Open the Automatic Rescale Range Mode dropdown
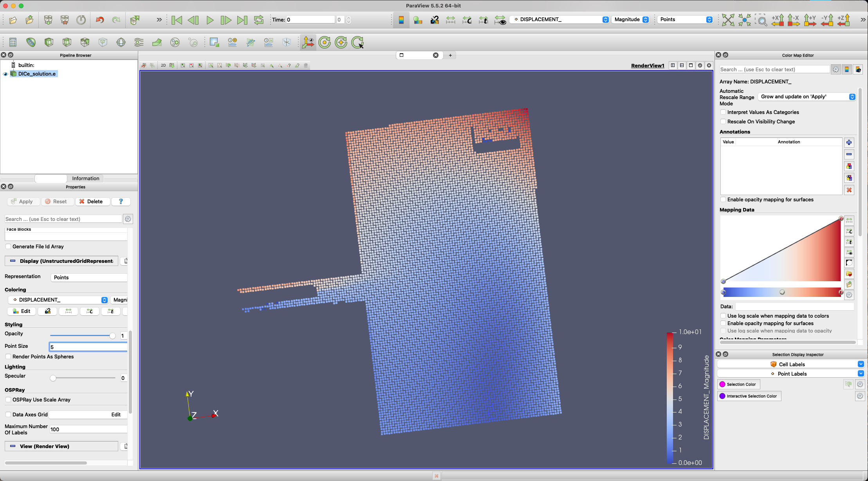This screenshot has height=481, width=868. click(x=807, y=97)
